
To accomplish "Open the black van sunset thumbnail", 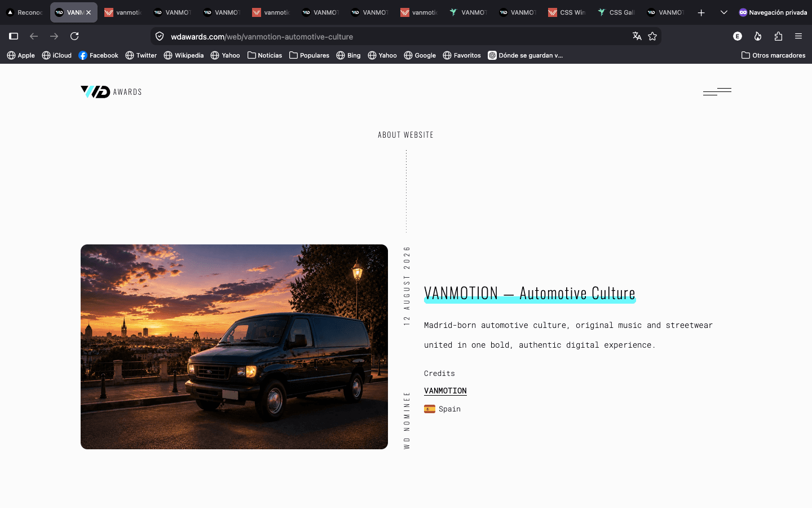I will [x=234, y=347].
